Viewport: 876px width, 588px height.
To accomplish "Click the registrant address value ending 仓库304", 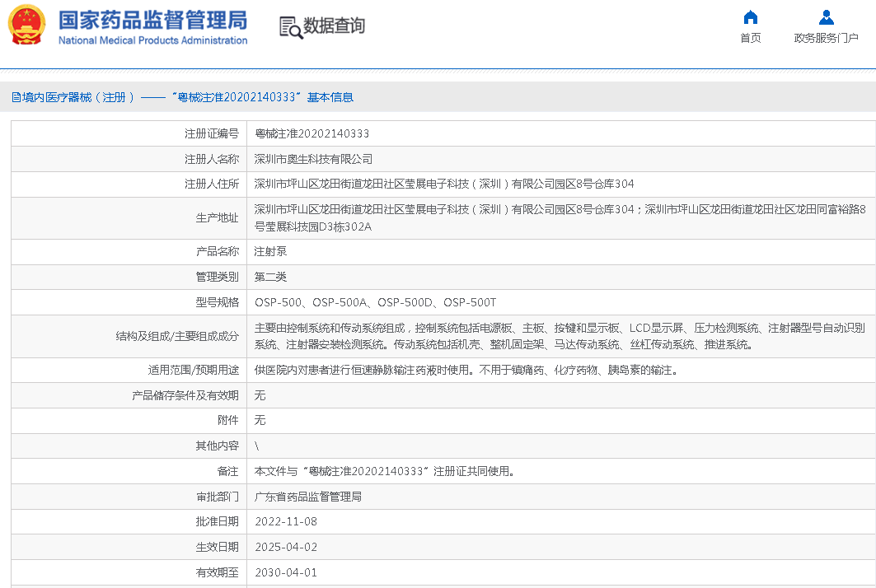I will coord(444,184).
